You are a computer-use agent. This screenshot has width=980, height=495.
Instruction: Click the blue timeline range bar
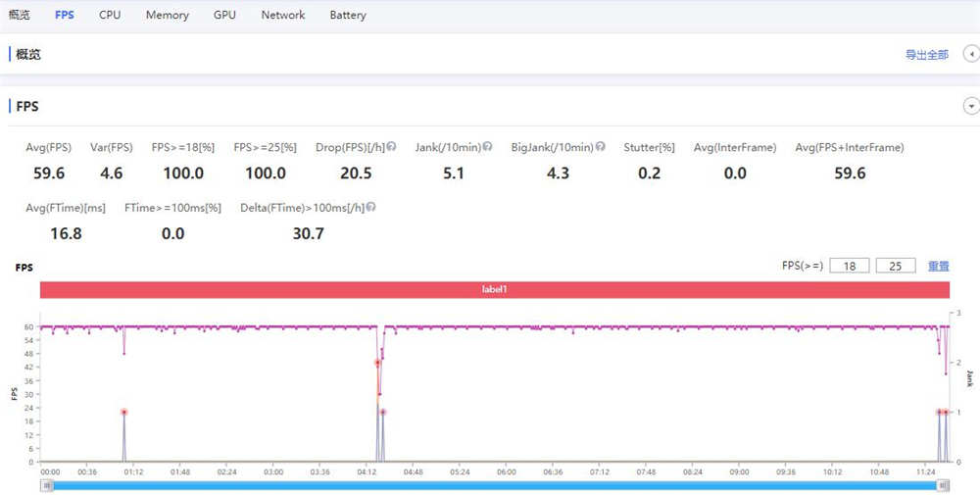(x=495, y=485)
